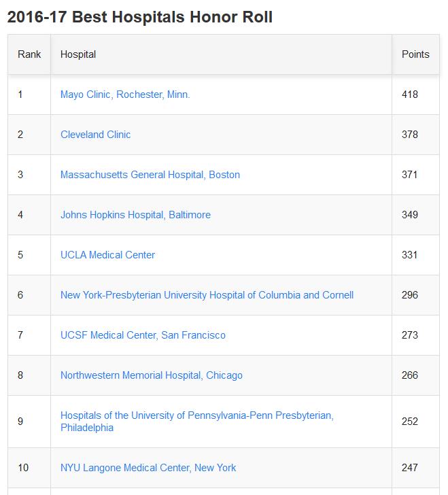Image resolution: width=448 pixels, height=495 pixels.
Task: Click the 2016-17 Best Hospitals Honor Roll heading
Action: [140, 16]
